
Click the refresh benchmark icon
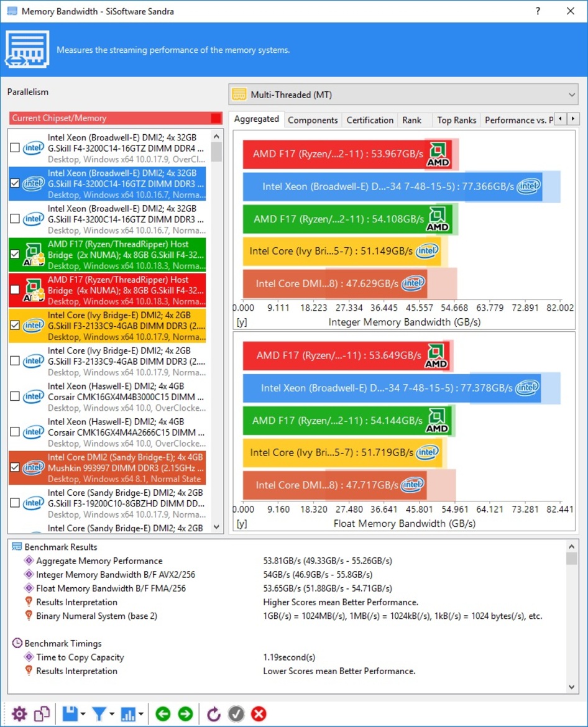click(213, 713)
